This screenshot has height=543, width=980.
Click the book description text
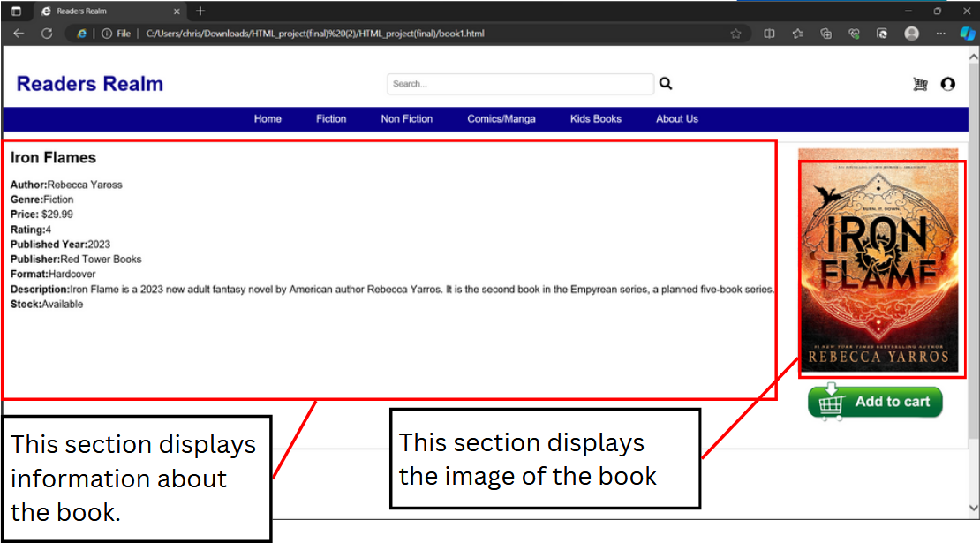click(x=393, y=290)
